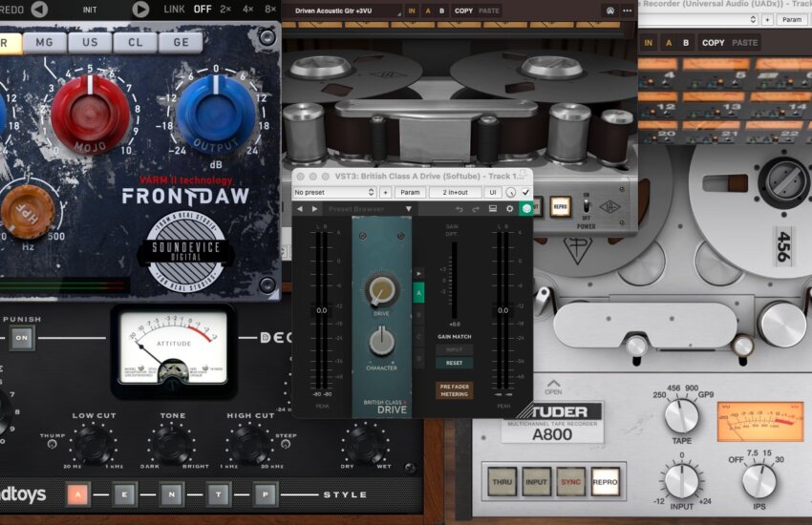
Task: Select the MG console model tab
Action: coord(44,42)
